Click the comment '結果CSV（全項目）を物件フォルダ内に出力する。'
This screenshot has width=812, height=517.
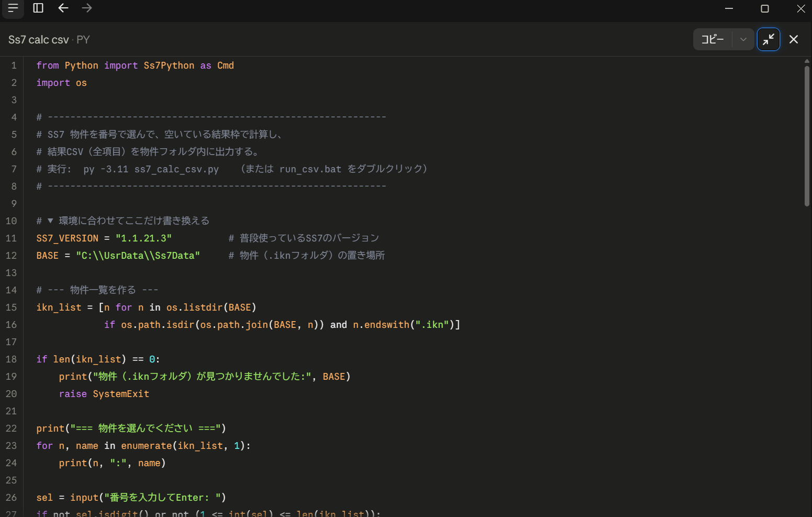point(153,152)
